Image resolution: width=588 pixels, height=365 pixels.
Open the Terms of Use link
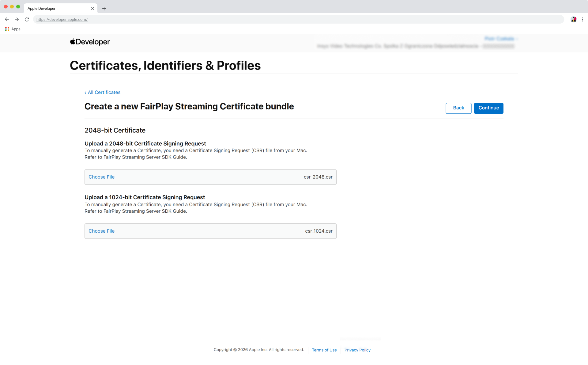pyautogui.click(x=324, y=350)
